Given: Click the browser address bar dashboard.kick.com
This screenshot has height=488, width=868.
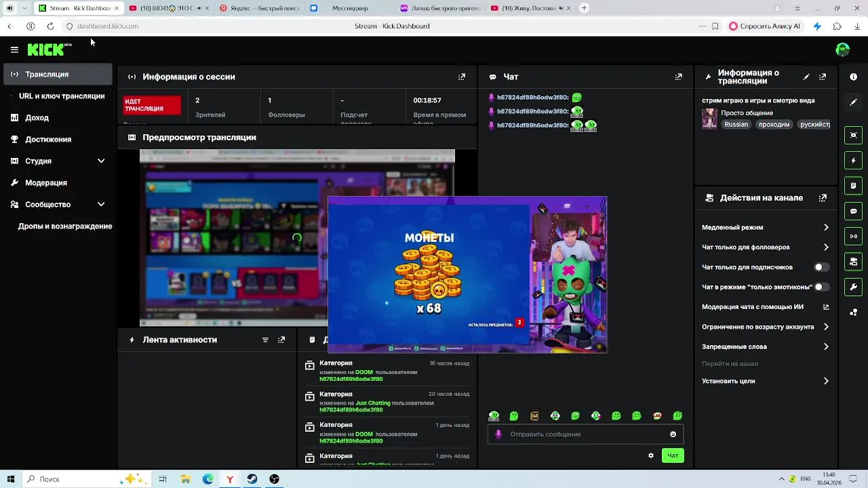Looking at the screenshot, I should pos(108,26).
